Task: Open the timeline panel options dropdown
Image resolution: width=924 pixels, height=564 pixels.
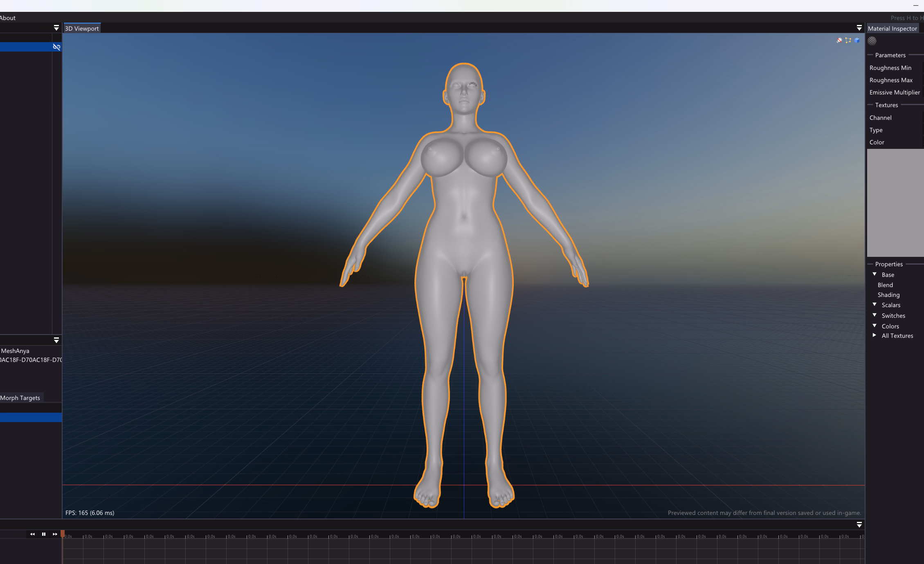Action: [859, 525]
